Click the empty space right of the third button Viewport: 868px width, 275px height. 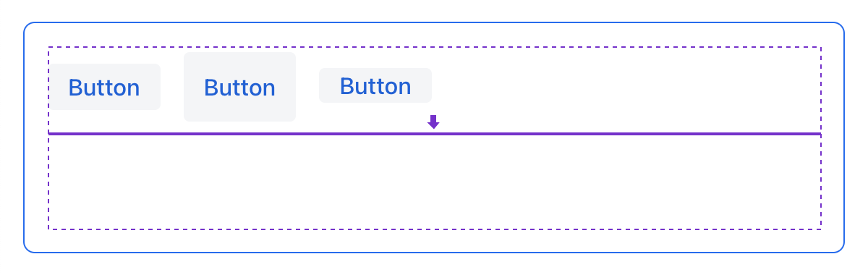click(626, 87)
